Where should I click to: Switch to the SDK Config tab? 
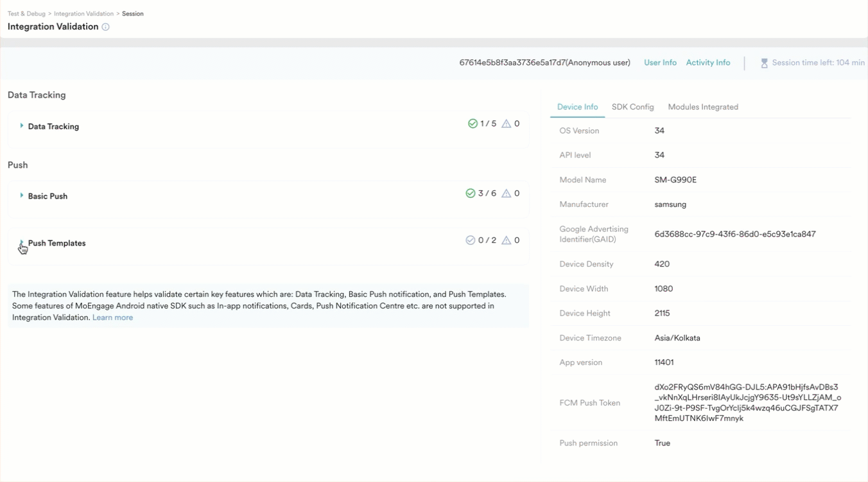coord(632,107)
